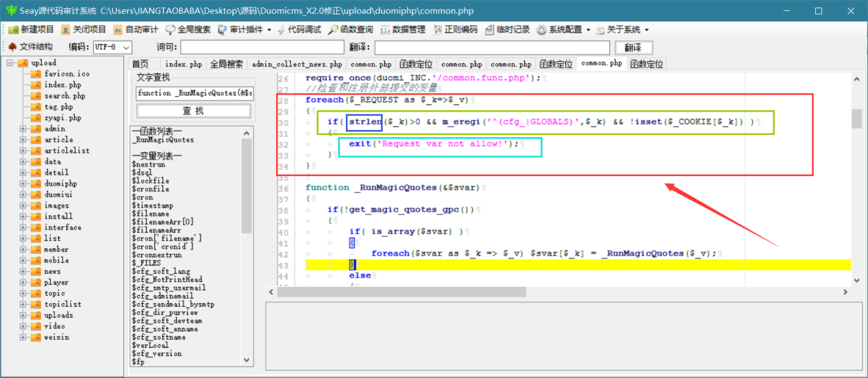868x378 pixels.
Task: Open 数据管理 (Data Management) tool
Action: tap(403, 29)
